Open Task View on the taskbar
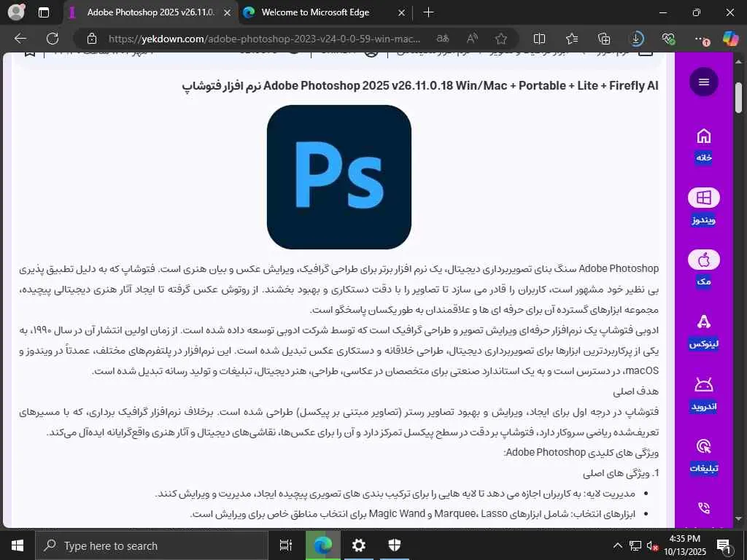 coord(285,545)
